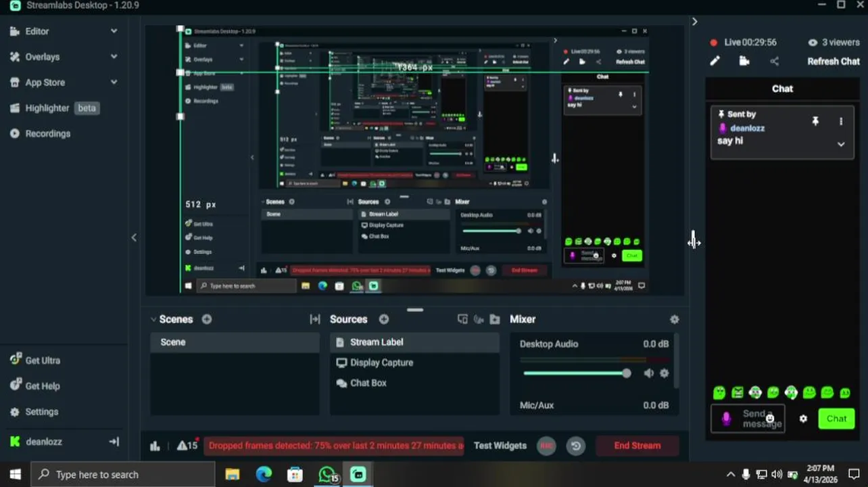Screen dimensions: 868x487
Task: Open pinned message three-dot menu
Action: tap(841, 122)
